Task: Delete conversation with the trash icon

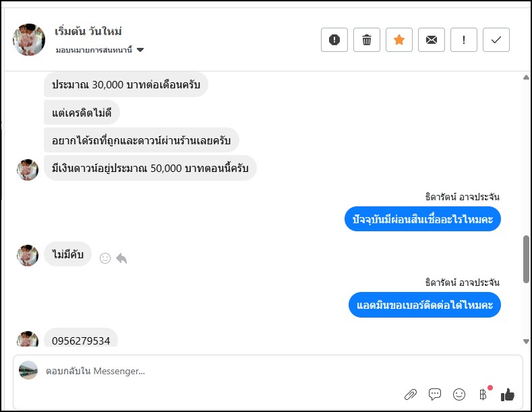Action: click(367, 40)
